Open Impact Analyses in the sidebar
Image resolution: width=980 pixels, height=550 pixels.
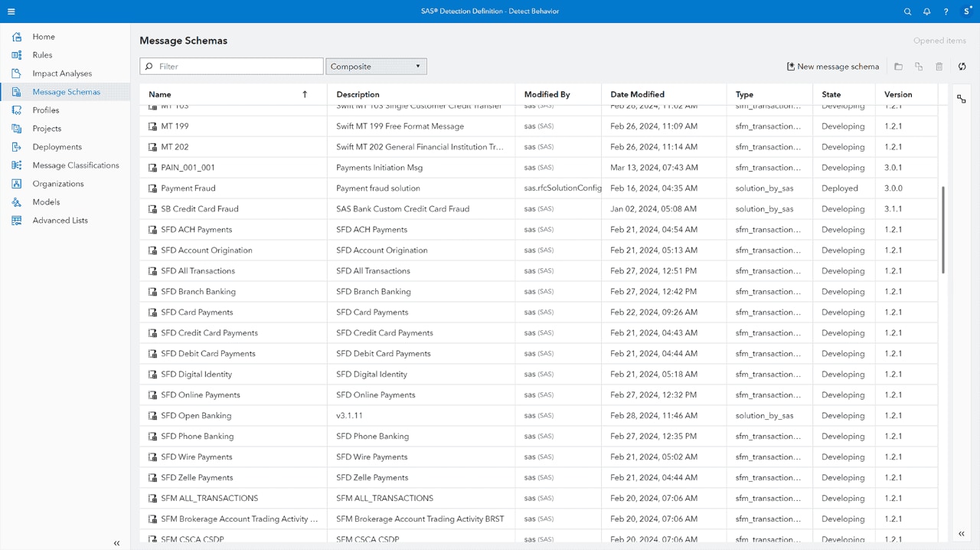point(62,74)
